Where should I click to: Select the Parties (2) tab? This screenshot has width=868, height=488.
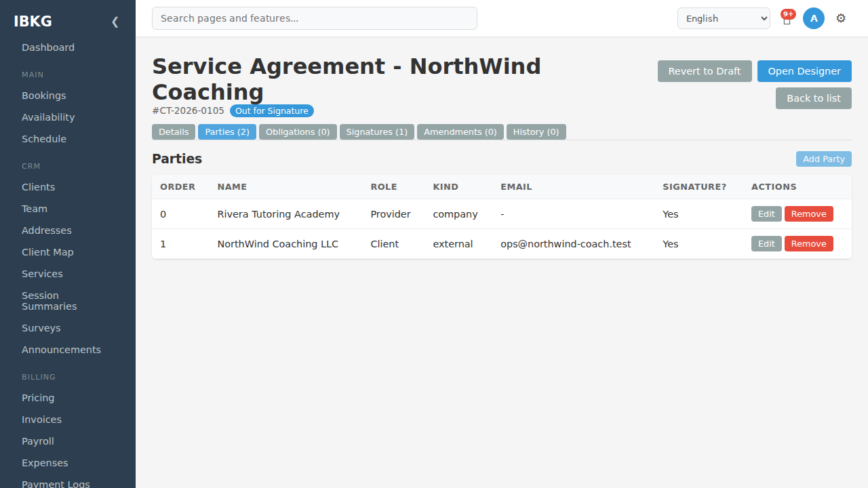click(x=227, y=132)
